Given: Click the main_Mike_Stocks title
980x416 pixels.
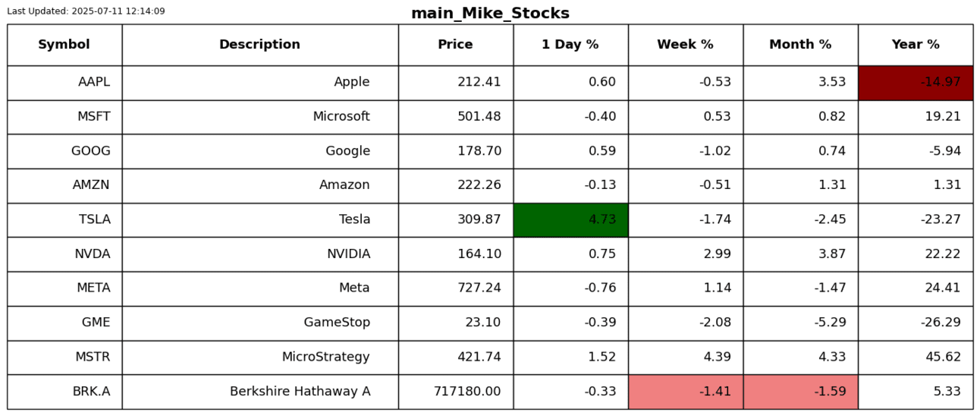Looking at the screenshot, I should (x=490, y=14).
